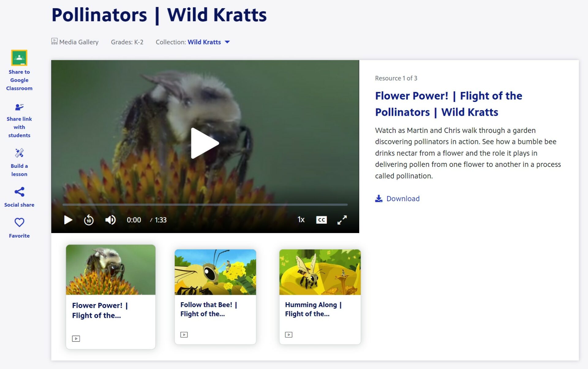The image size is (588, 369).
Task: Click the Download link
Action: click(403, 198)
